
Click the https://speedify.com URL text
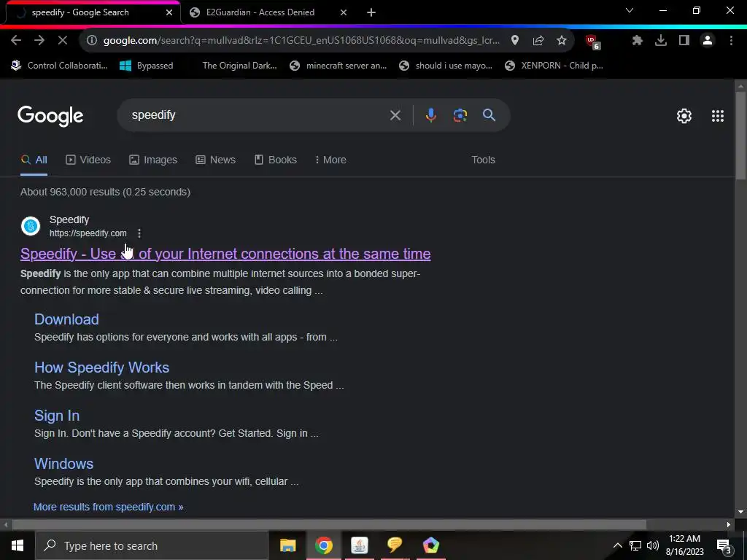coord(88,233)
